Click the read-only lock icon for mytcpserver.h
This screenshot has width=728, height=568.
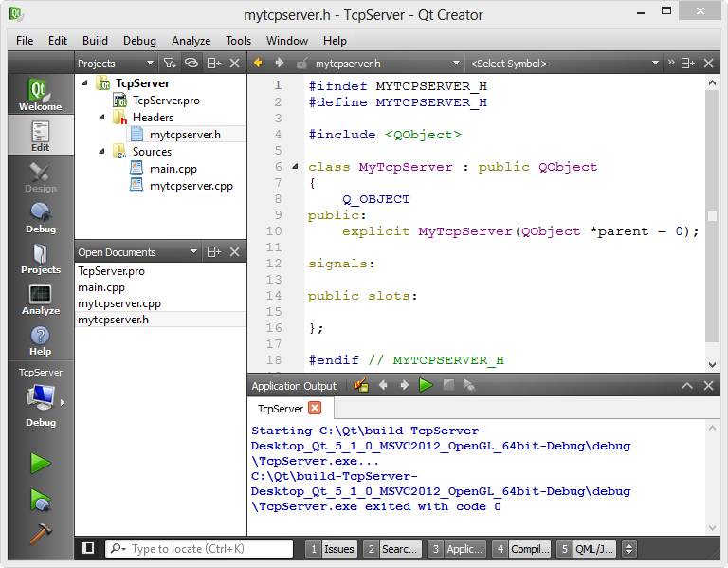(301, 64)
